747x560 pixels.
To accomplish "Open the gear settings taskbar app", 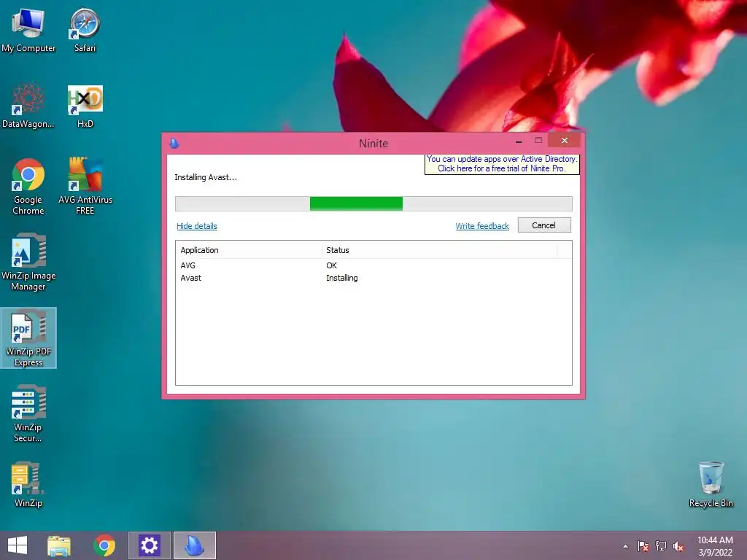I will pyautogui.click(x=149, y=545).
